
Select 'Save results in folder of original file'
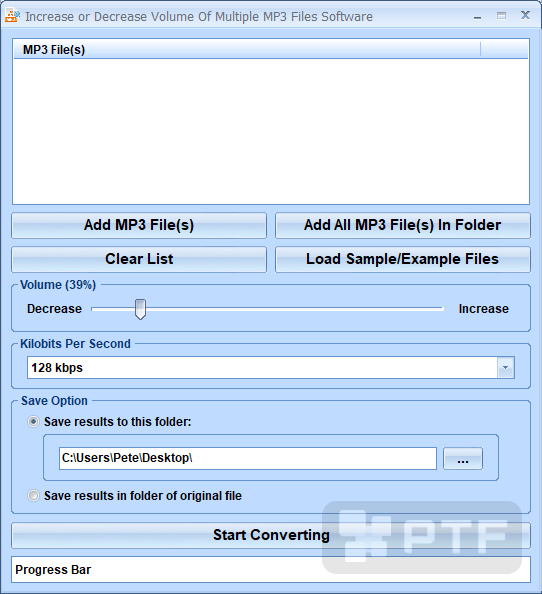point(33,496)
